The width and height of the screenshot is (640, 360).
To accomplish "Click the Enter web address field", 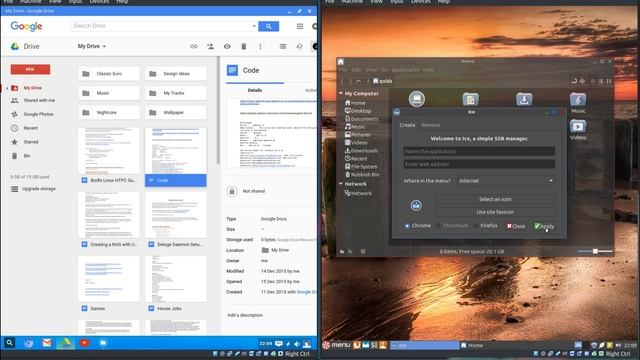I will tap(479, 164).
